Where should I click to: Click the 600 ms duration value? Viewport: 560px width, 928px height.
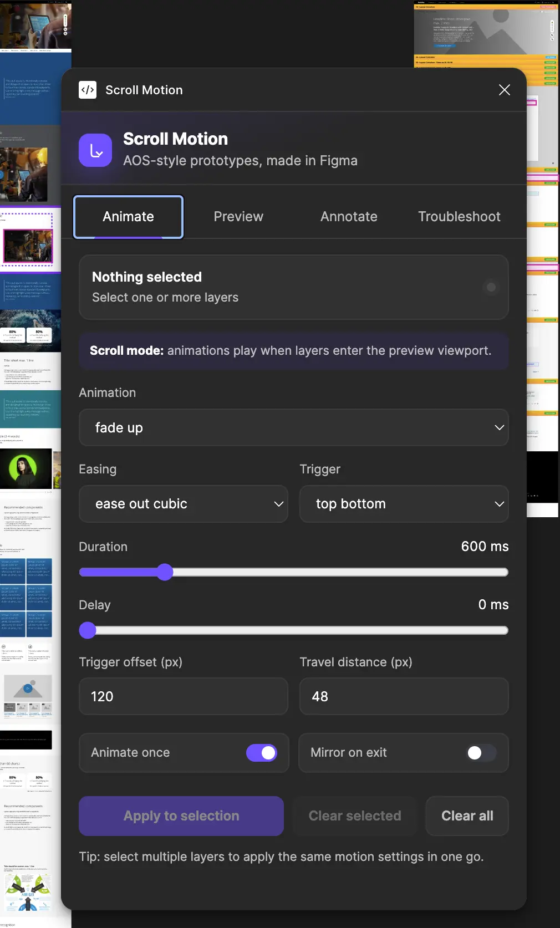click(485, 547)
